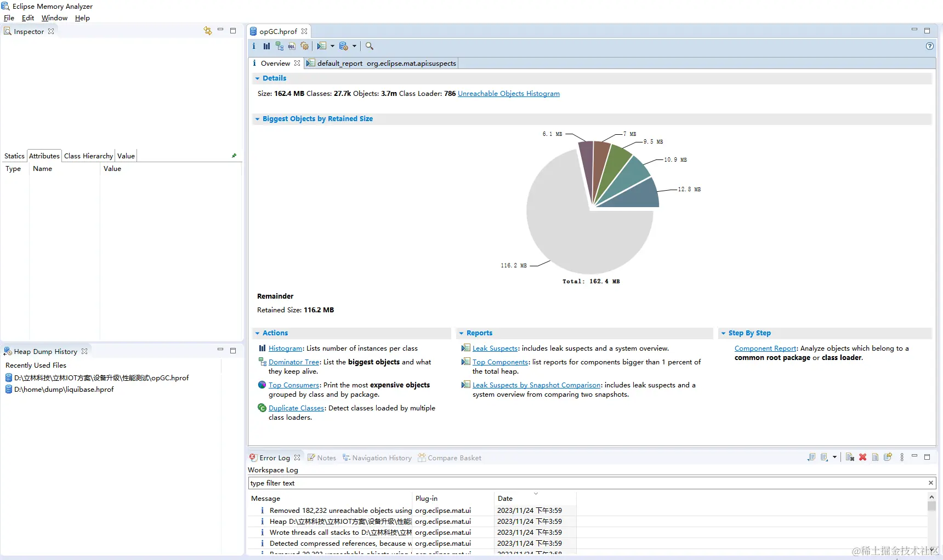Image resolution: width=943 pixels, height=560 pixels.
Task: Click the Dominator Tree action icon
Action: coord(262,362)
